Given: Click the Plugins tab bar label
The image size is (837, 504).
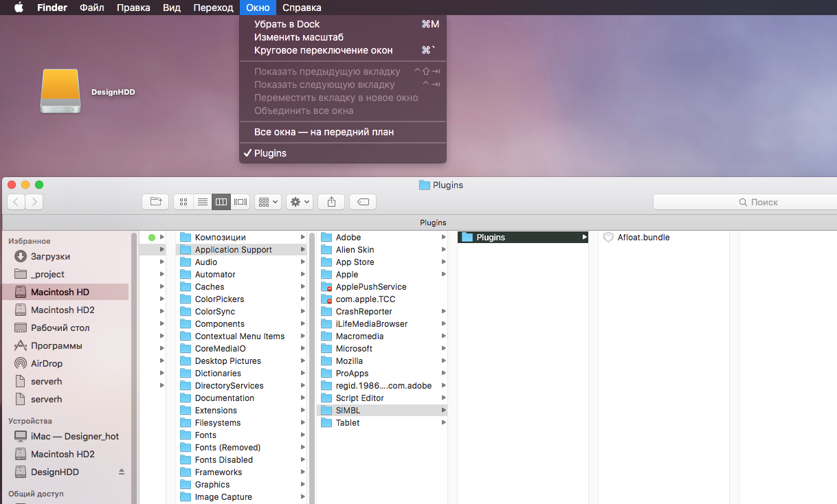Looking at the screenshot, I should point(433,222).
